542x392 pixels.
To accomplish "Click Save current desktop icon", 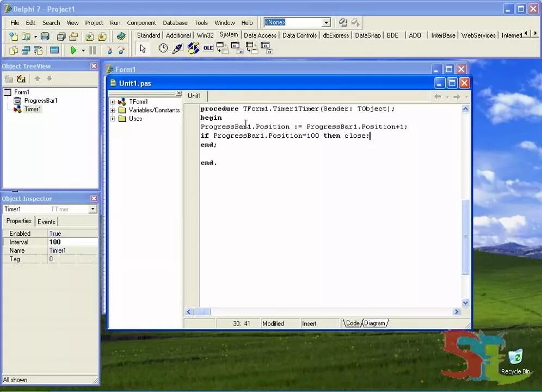I will pos(343,22).
